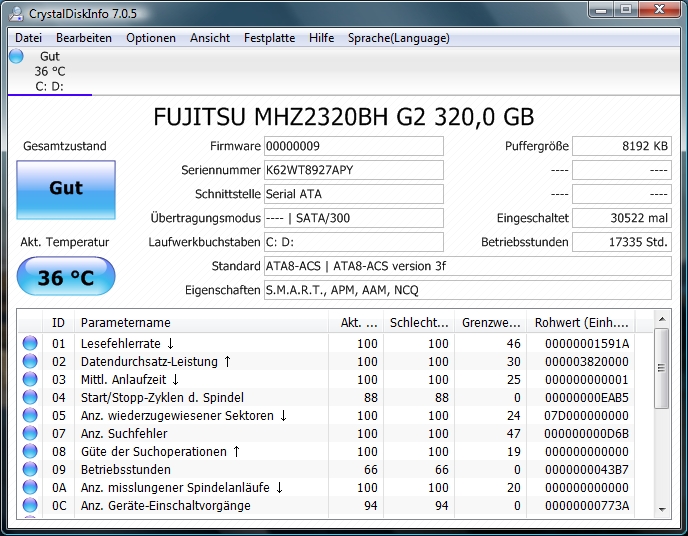Click raw value 0000000043B7
This screenshot has height=536, width=688.
coord(587,469)
